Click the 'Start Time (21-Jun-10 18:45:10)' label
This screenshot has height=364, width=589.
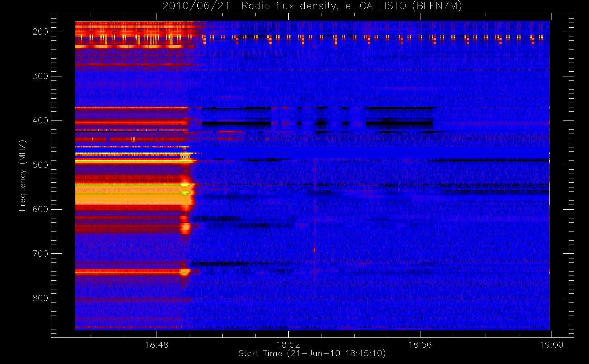coord(312,353)
